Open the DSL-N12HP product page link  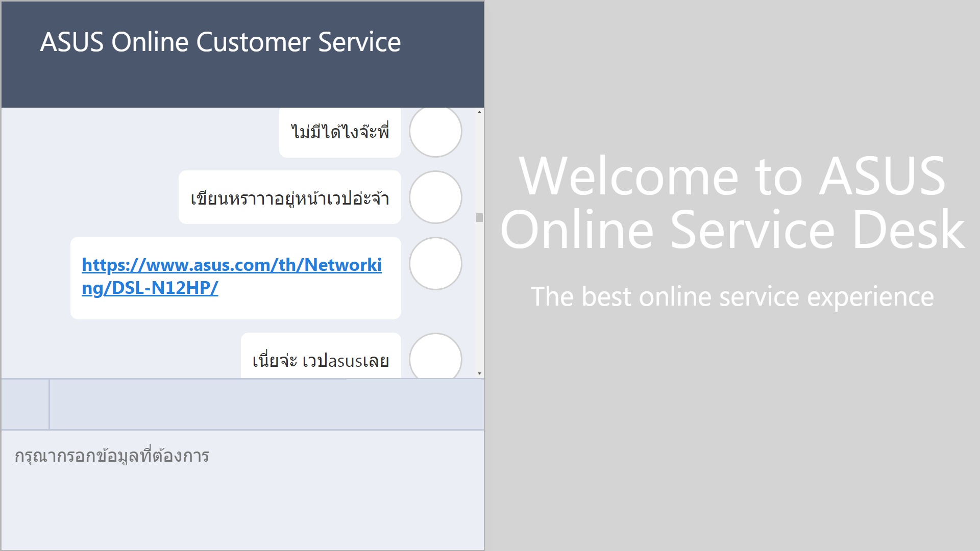point(232,276)
